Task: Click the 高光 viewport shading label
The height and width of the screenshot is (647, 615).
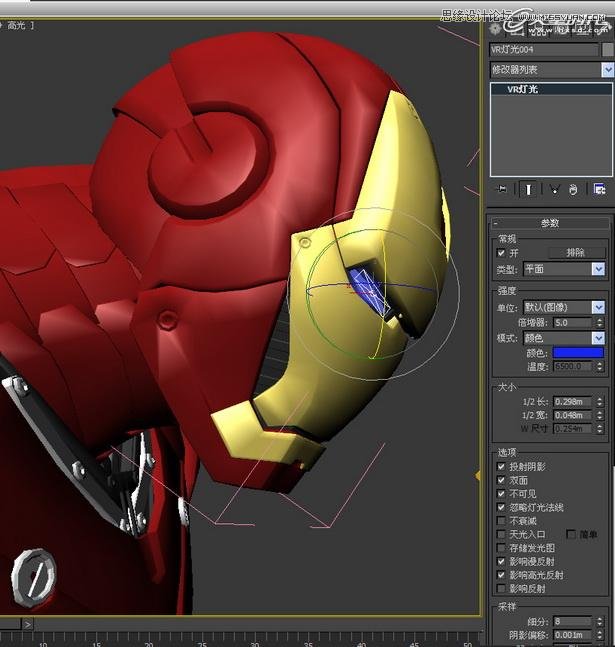Action: pyautogui.click(x=17, y=26)
